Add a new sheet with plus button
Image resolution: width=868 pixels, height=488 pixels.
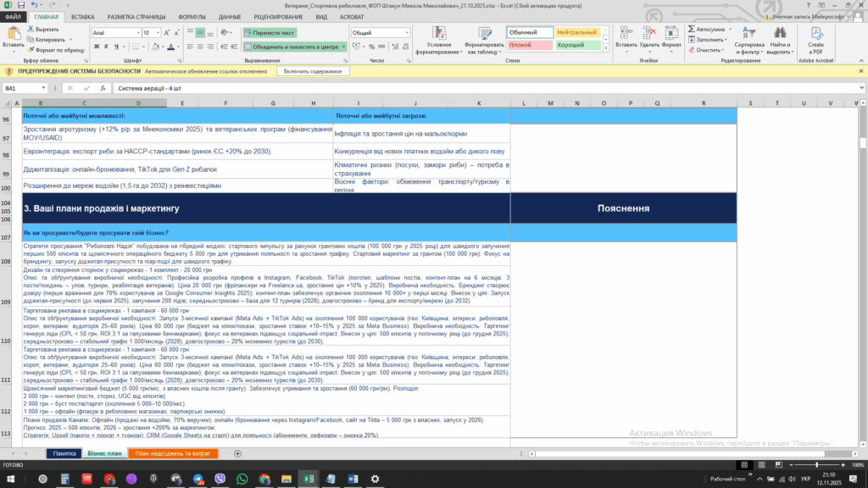[x=238, y=453]
